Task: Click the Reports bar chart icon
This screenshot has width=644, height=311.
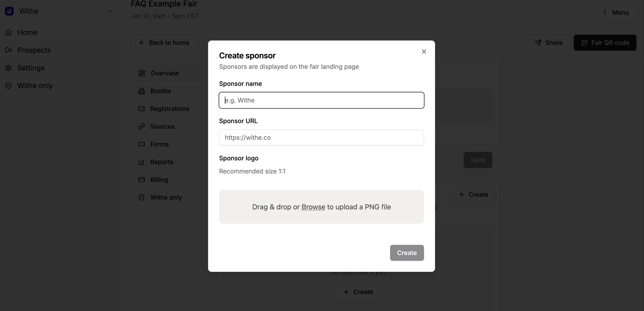Action: [x=141, y=162]
